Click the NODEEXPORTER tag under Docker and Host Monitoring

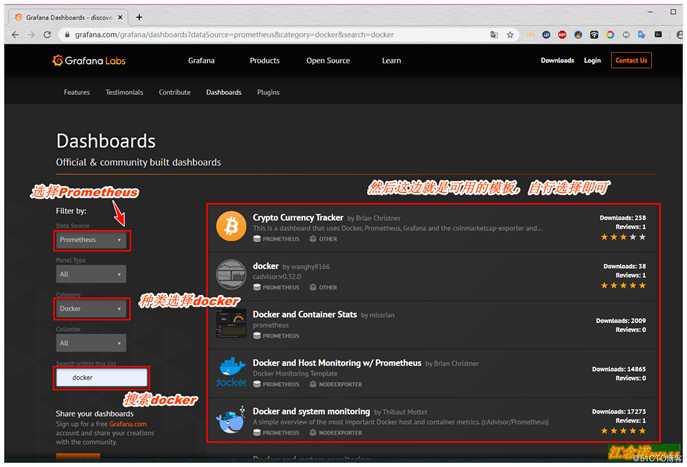point(336,384)
